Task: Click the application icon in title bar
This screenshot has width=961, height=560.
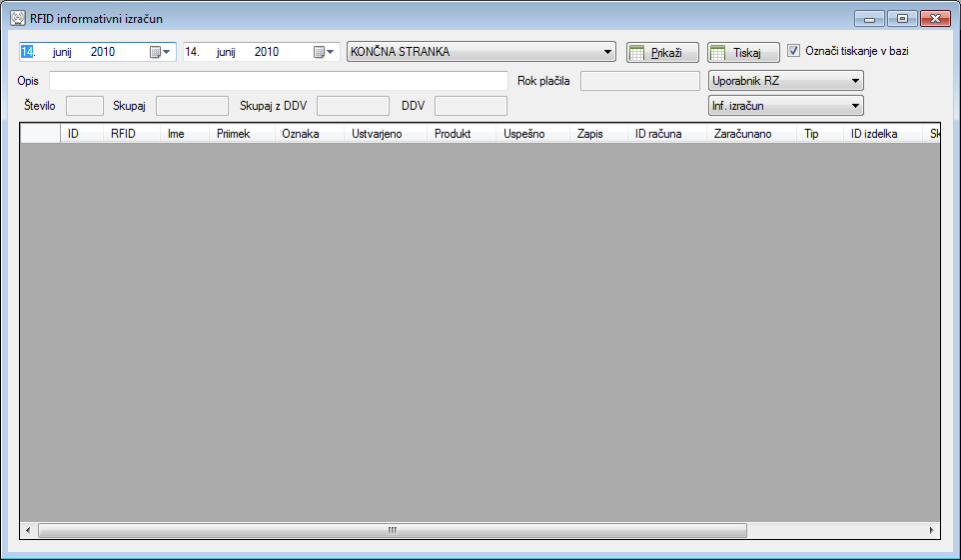Action: click(x=17, y=18)
